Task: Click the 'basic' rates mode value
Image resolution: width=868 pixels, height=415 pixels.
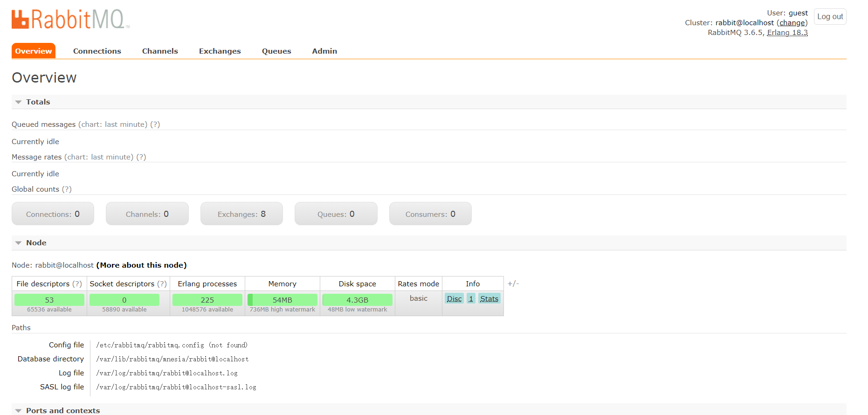Action: pyautogui.click(x=419, y=298)
